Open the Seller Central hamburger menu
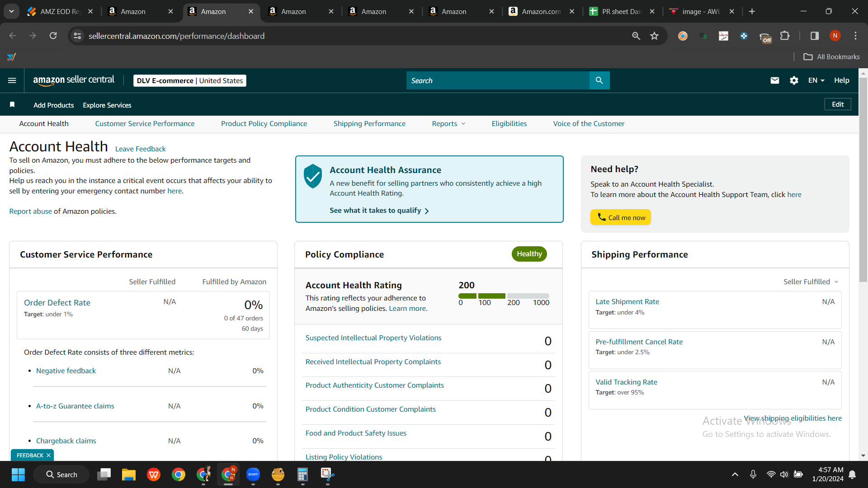The width and height of the screenshot is (868, 488). (x=12, y=80)
